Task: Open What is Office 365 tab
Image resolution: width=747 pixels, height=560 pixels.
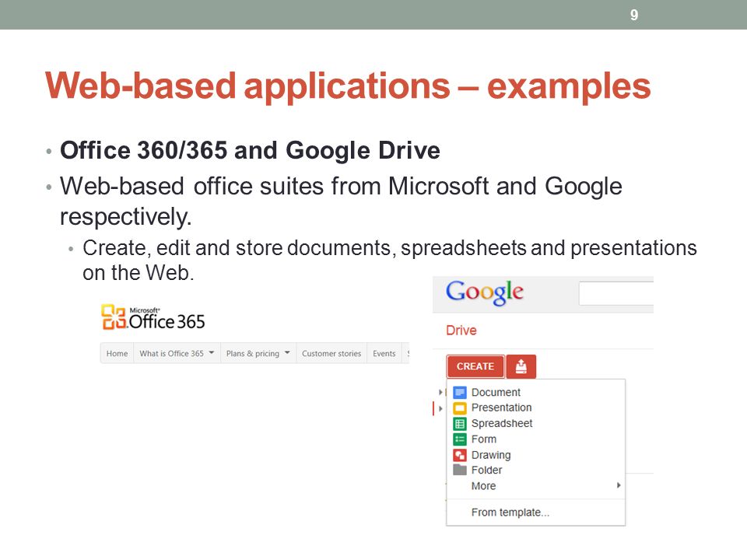Action: [177, 353]
